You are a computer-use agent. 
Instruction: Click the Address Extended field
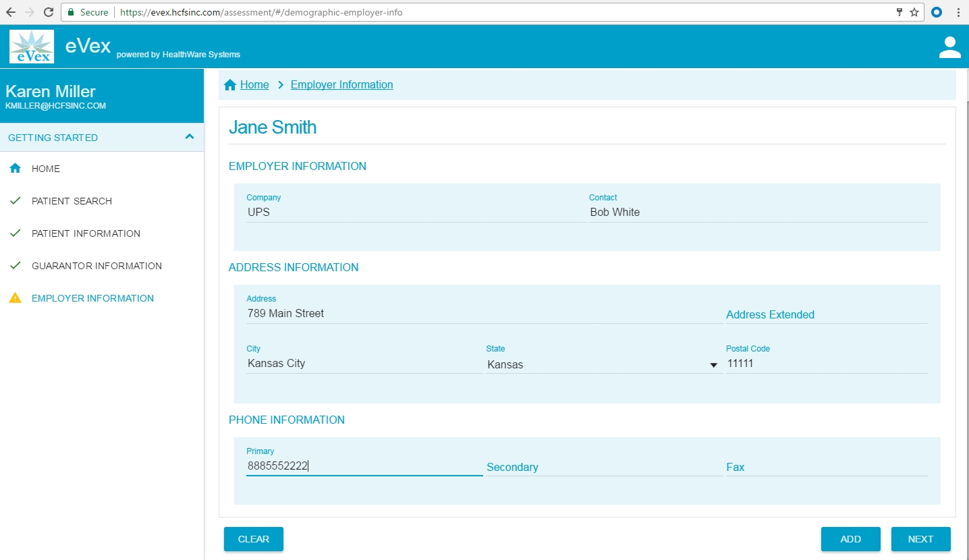(x=826, y=314)
